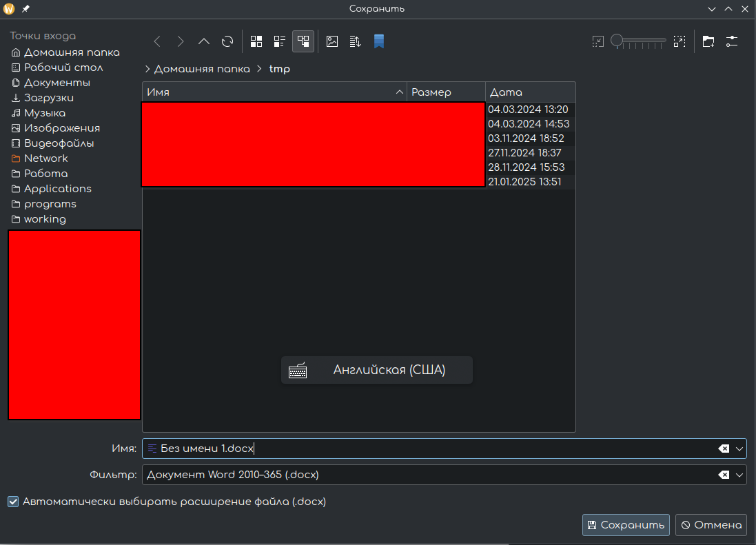Click the Сохранить button
This screenshot has height=545, width=756.
coord(626,525)
